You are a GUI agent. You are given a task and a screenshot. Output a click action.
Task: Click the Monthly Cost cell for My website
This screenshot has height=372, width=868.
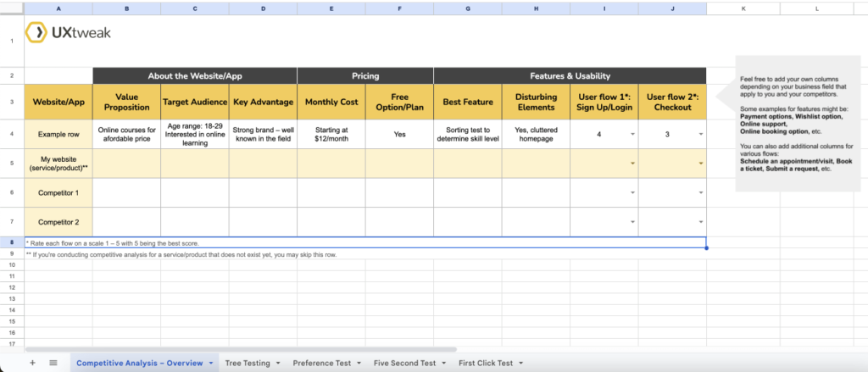pyautogui.click(x=331, y=164)
